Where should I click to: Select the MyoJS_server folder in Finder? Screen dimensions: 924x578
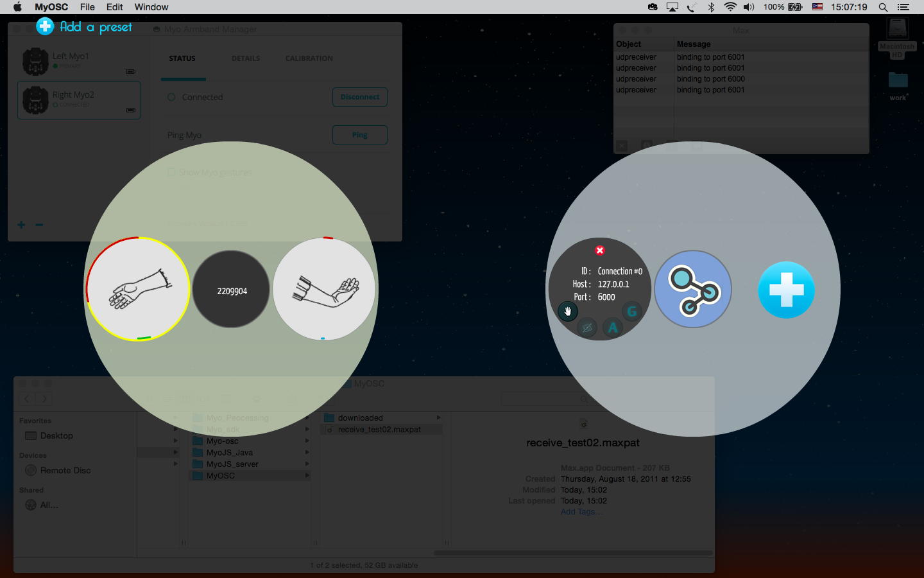click(x=250, y=464)
